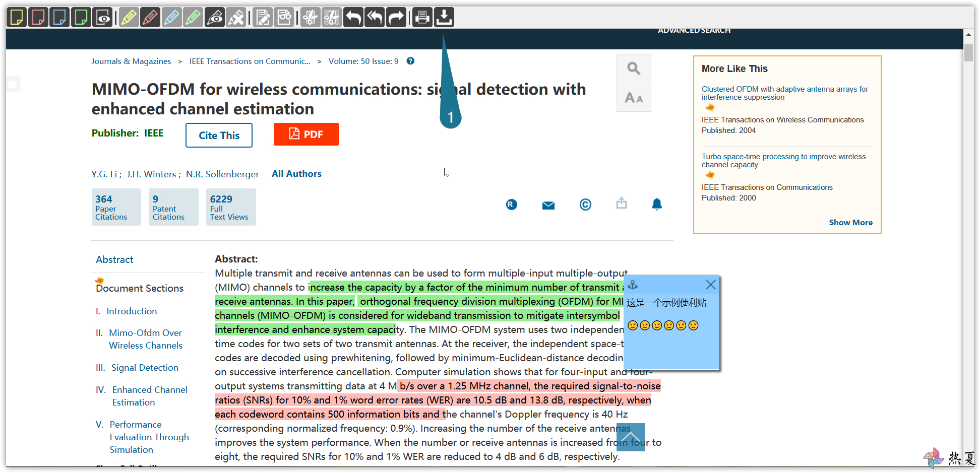Undo the last action
This screenshot has width=980, height=473.
click(x=353, y=17)
